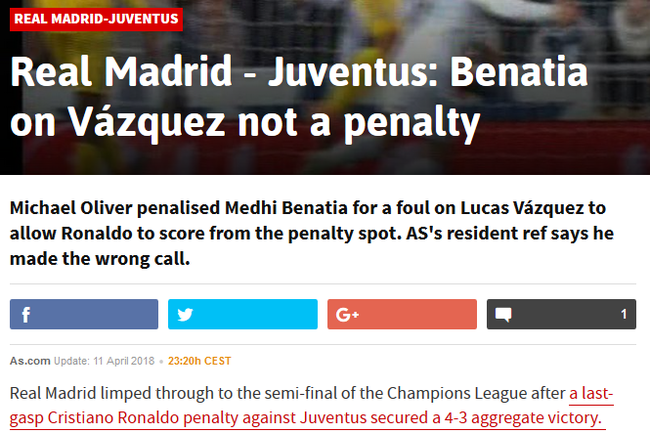
Task: Share the article via Facebook icon
Action: (x=84, y=314)
